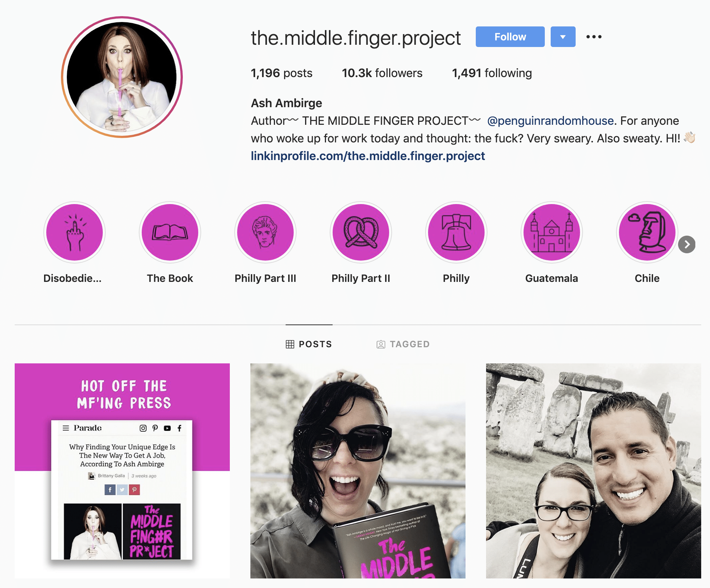The width and height of the screenshot is (710, 588).
Task: View the Guatemala highlight
Action: point(552,232)
